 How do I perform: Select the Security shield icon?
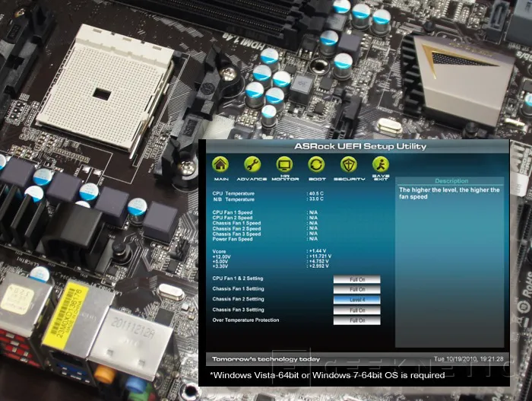coord(349,165)
